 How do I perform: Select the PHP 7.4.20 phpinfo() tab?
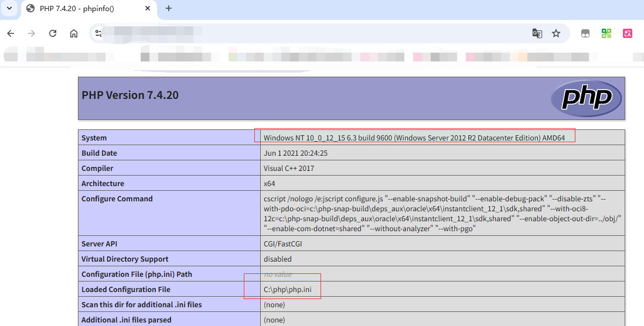pyautogui.click(x=82, y=8)
